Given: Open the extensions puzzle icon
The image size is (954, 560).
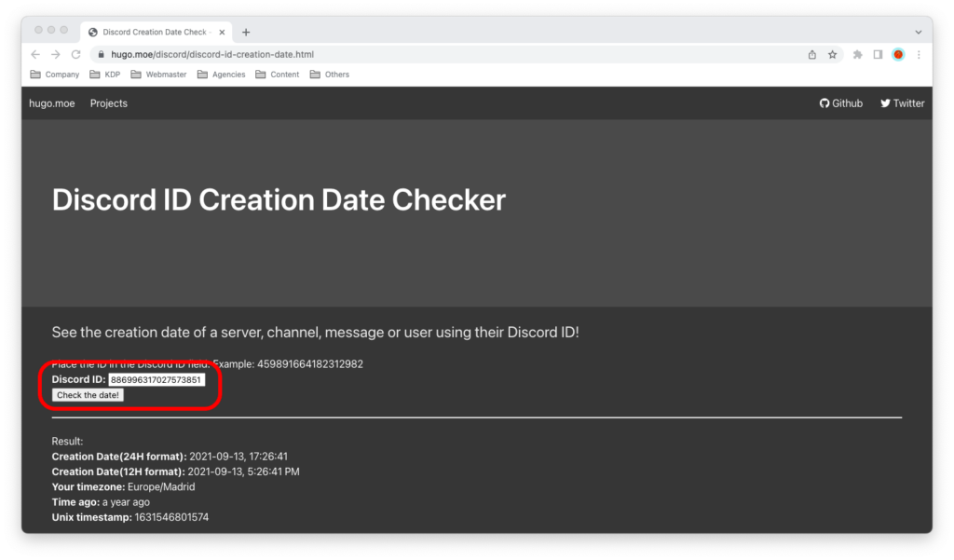Looking at the screenshot, I should click(x=858, y=55).
